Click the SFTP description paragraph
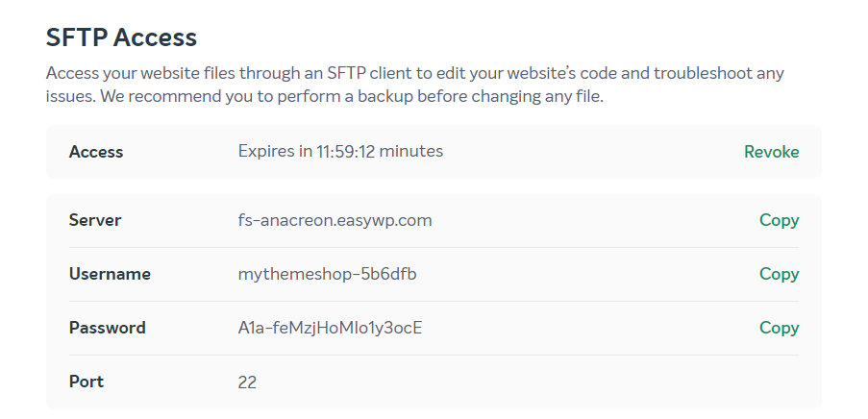The image size is (868, 419). pos(415,85)
